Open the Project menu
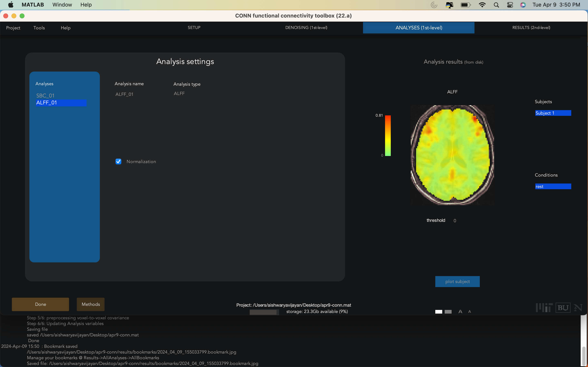 pos(13,28)
